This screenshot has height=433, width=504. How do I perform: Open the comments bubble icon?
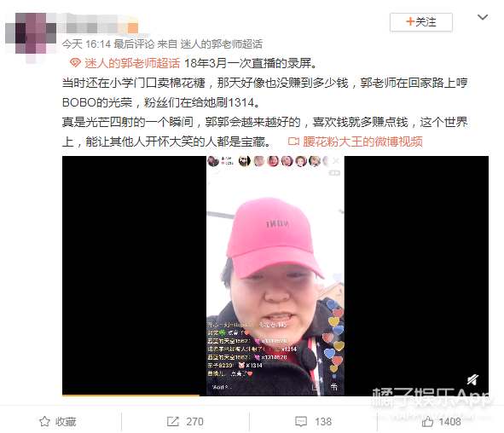click(301, 421)
